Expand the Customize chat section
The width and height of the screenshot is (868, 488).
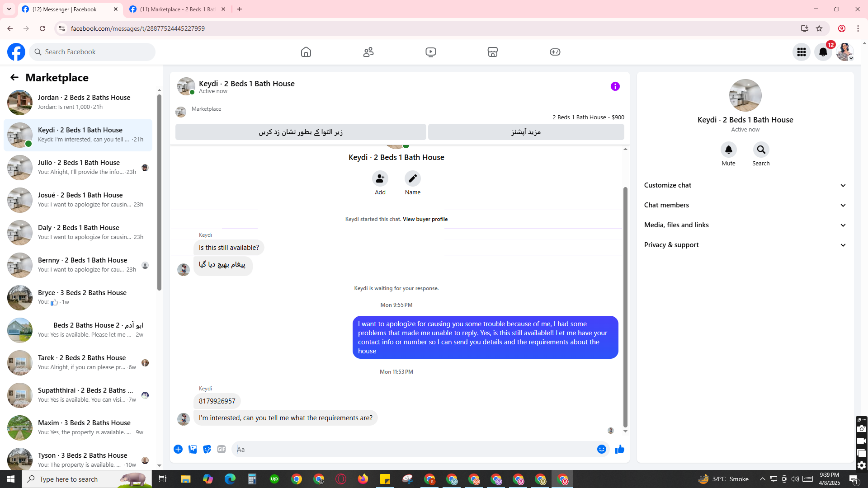click(745, 185)
